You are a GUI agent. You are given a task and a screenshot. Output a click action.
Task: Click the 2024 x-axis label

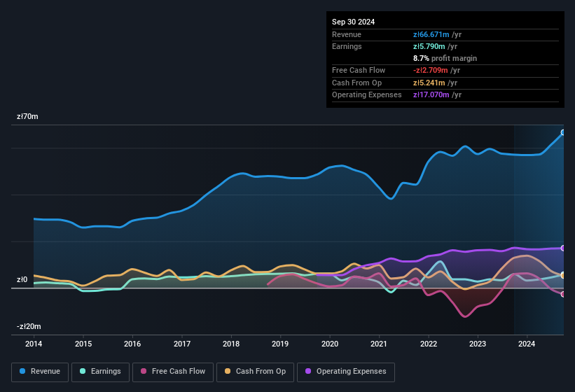[527, 344]
